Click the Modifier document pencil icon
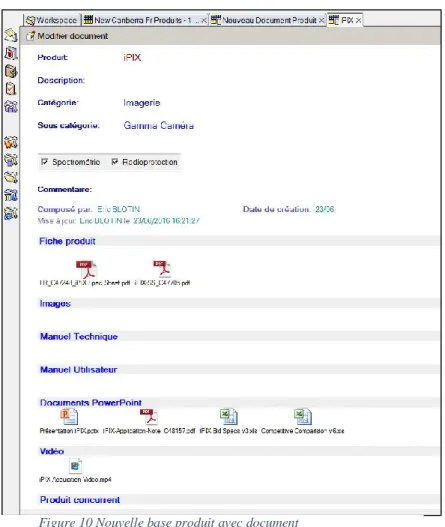Image resolution: width=445 pixels, height=527 pixels. pos(30,36)
